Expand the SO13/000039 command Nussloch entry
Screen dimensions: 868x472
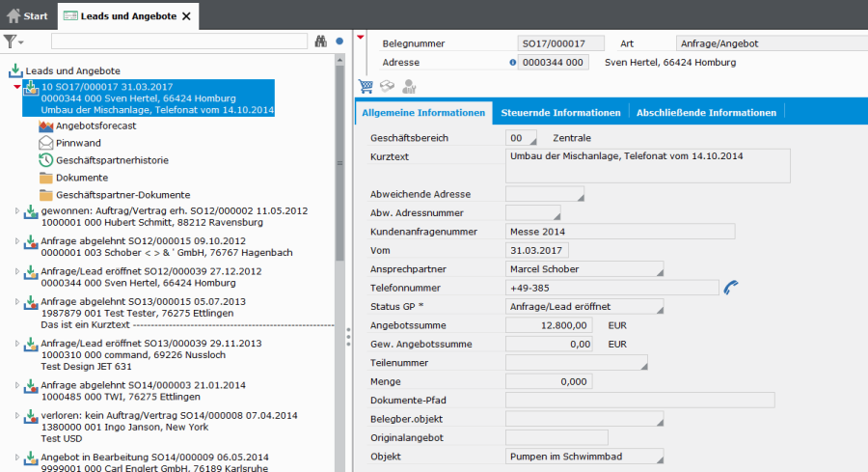pos(17,344)
